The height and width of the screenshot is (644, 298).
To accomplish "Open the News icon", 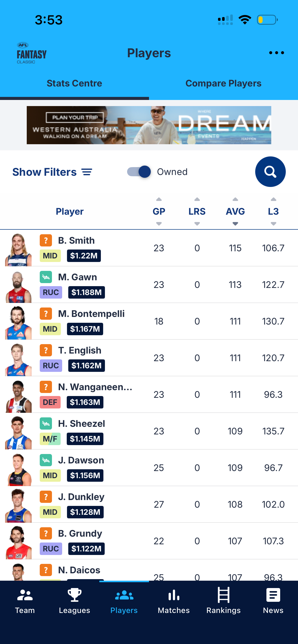I will pos(273,595).
